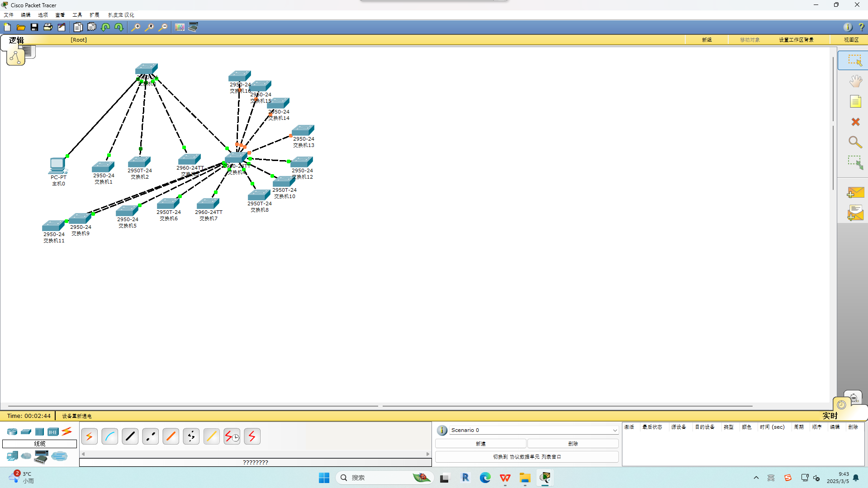Zoom in with the plus magnifier

pos(135,27)
